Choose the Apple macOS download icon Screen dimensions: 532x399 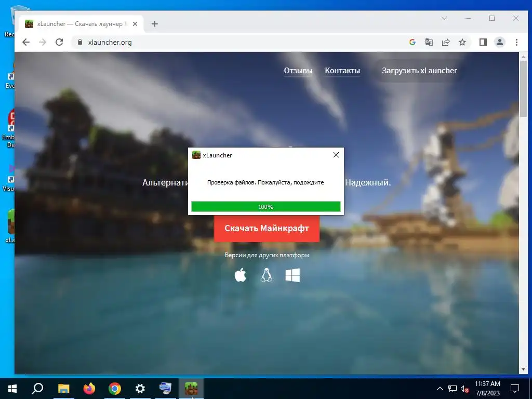[x=240, y=275]
